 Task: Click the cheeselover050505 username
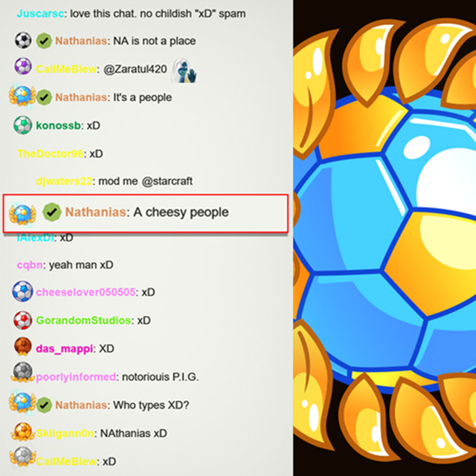pos(86,292)
